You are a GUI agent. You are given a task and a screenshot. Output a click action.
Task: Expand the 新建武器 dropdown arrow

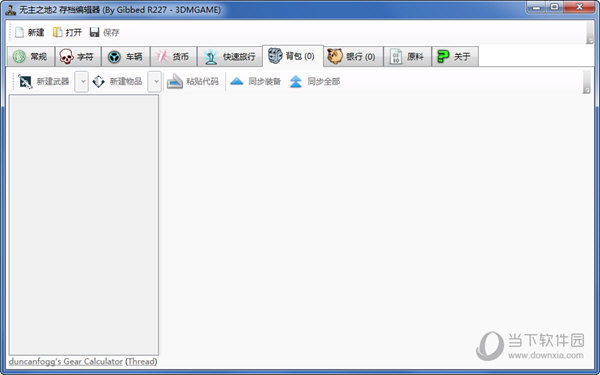coord(82,82)
